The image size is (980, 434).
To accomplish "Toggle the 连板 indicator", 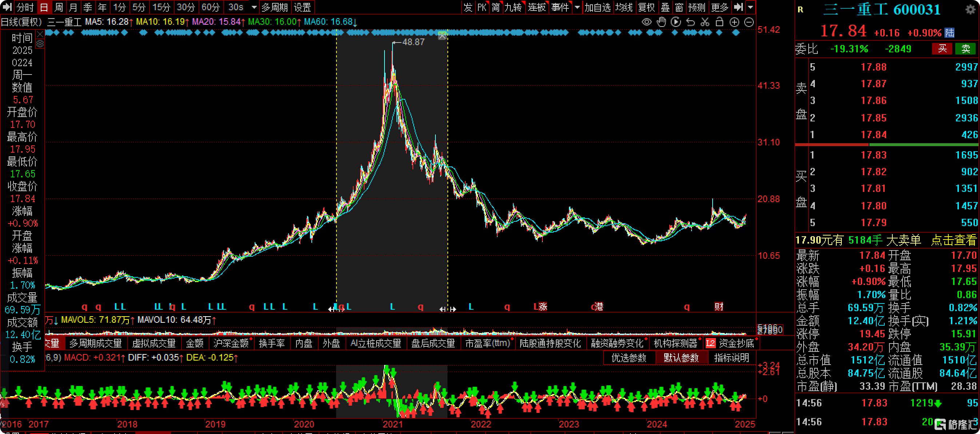I will click(x=537, y=7).
